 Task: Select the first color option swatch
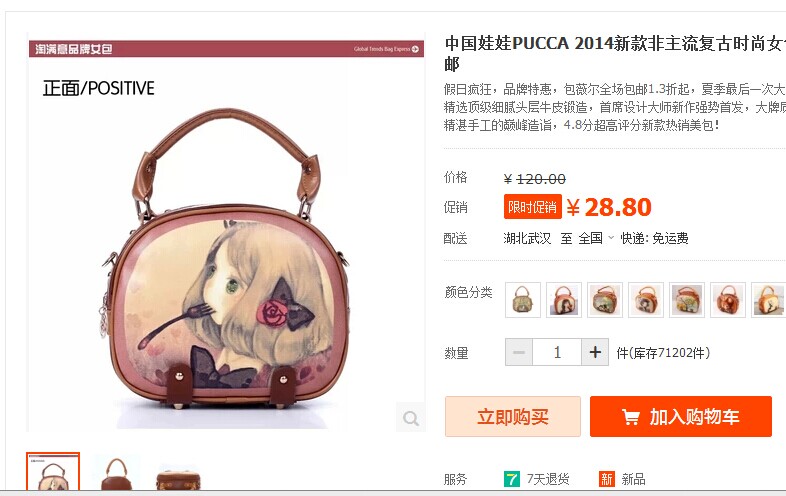[523, 300]
